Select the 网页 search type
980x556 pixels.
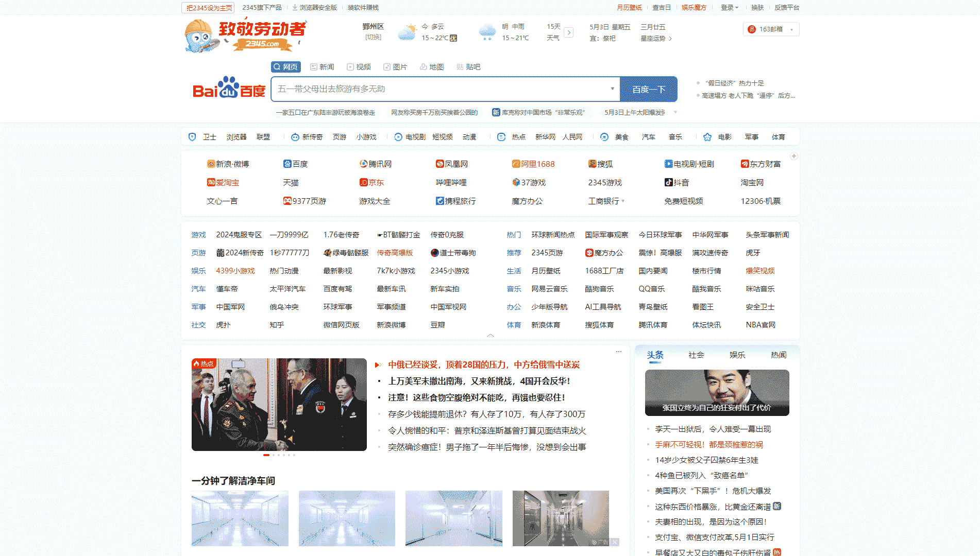pos(285,67)
